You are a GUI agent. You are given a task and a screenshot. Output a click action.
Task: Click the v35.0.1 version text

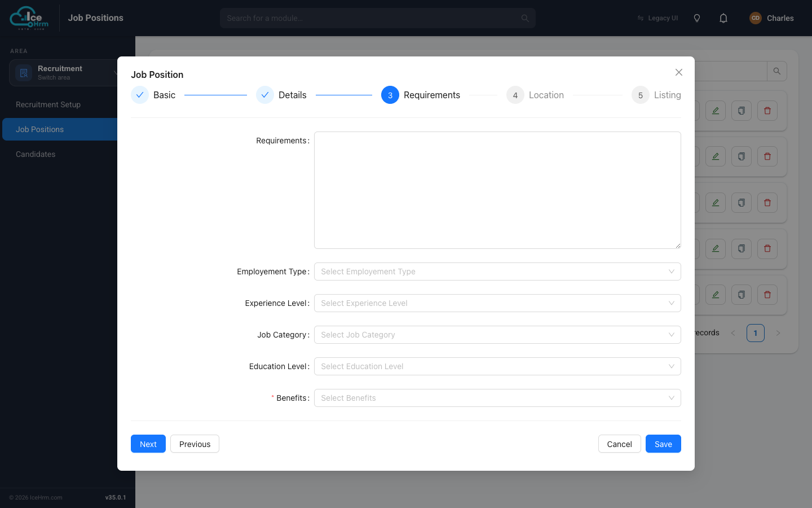[116, 497]
